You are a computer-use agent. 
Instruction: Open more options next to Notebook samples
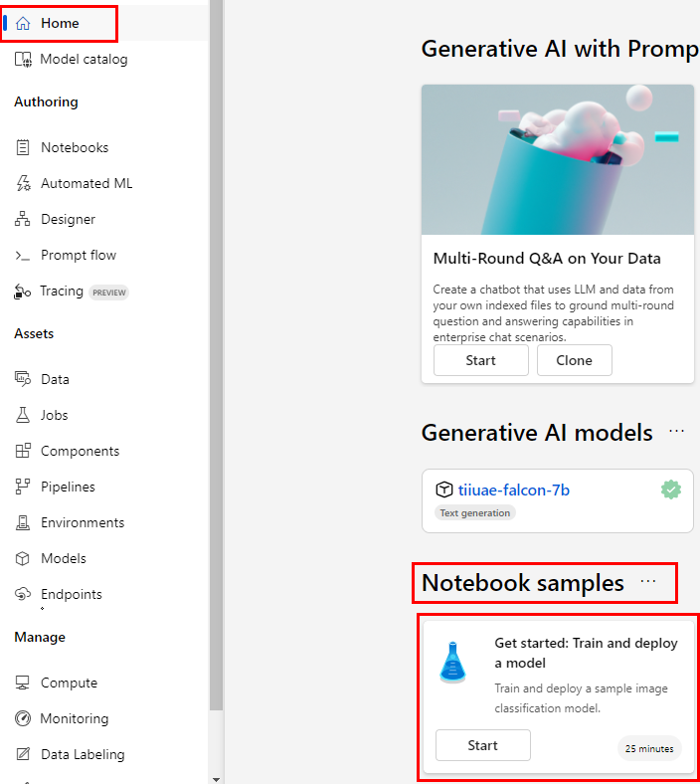[648, 582]
